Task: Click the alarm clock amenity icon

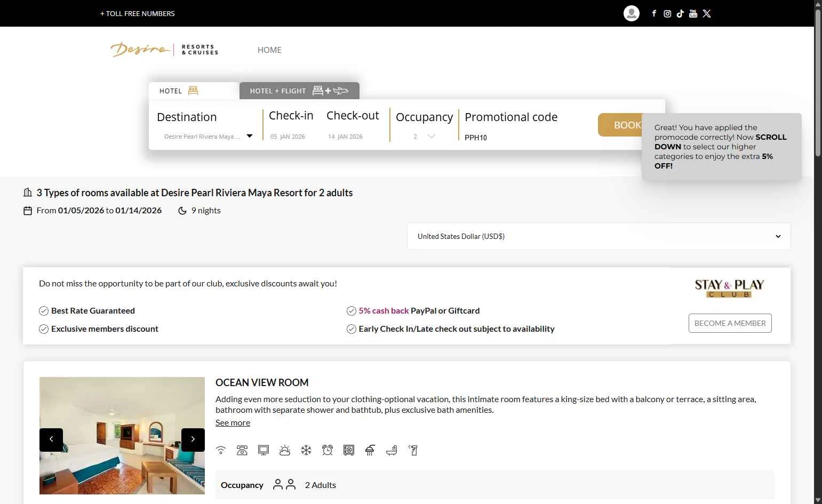Action: coord(328,450)
